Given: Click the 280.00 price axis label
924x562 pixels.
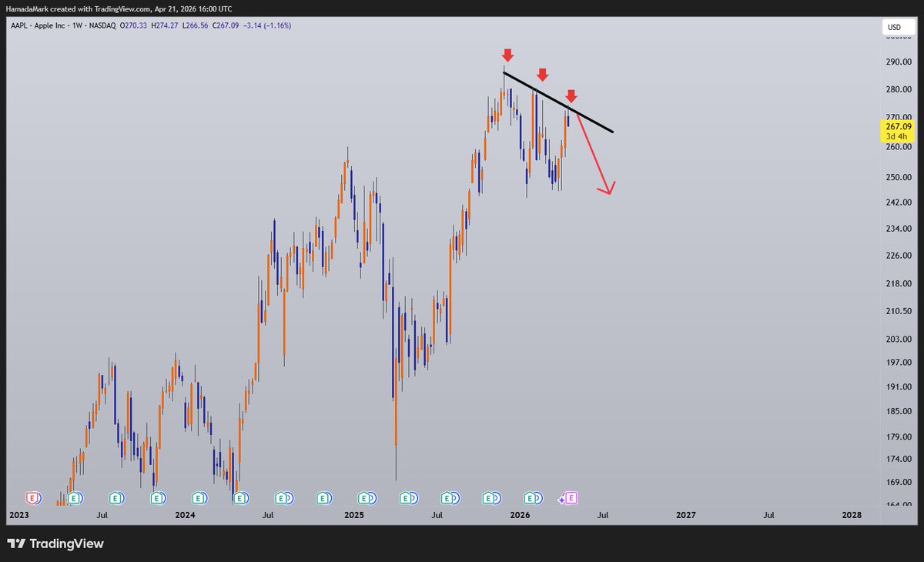Looking at the screenshot, I should 899,90.
